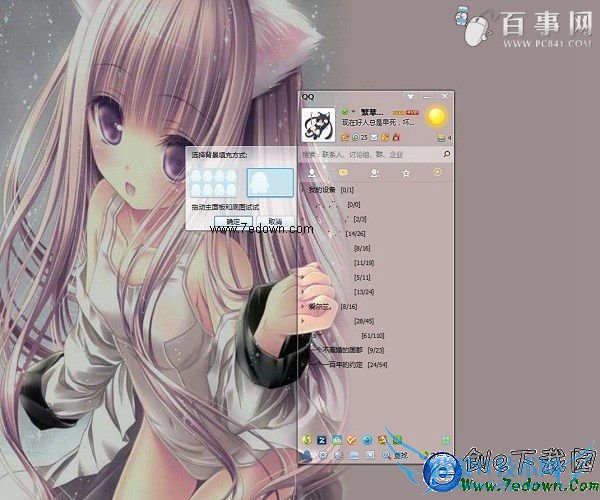Select the tiled background fill option

coord(214,182)
